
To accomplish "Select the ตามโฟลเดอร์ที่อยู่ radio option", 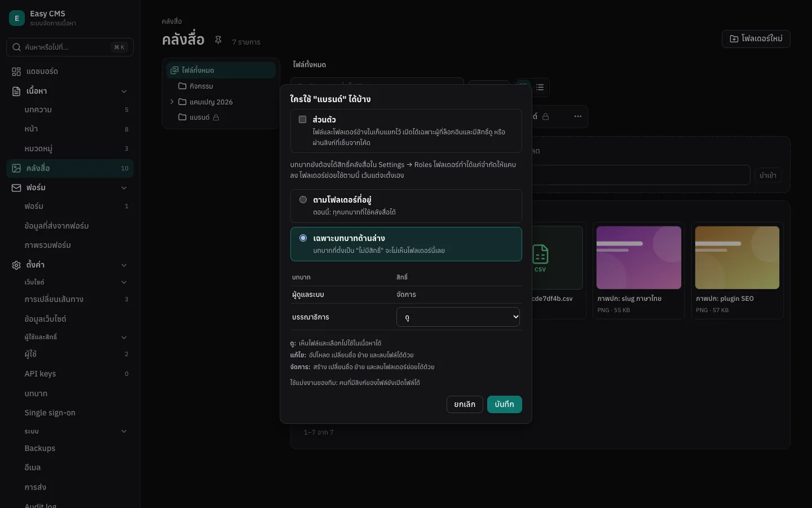I will coord(303,200).
